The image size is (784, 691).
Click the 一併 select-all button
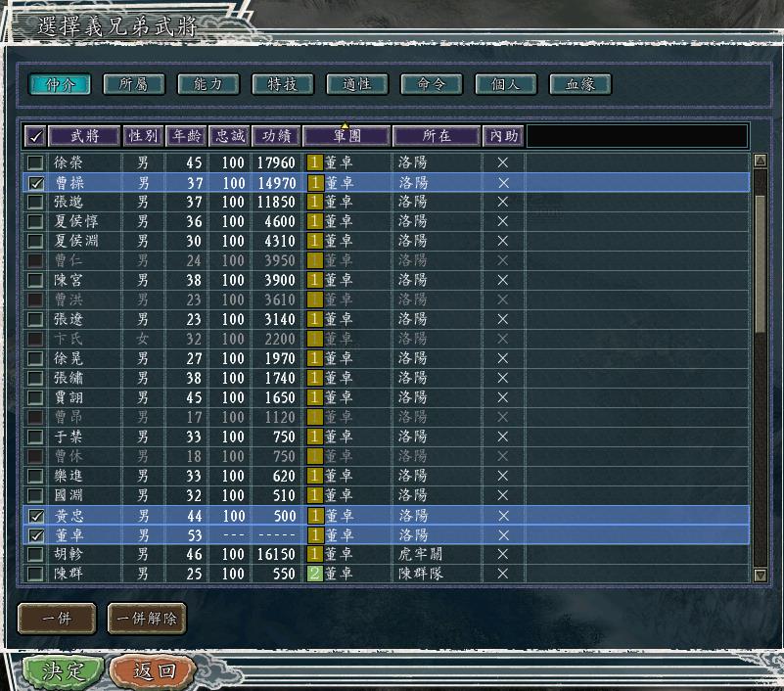coord(57,619)
